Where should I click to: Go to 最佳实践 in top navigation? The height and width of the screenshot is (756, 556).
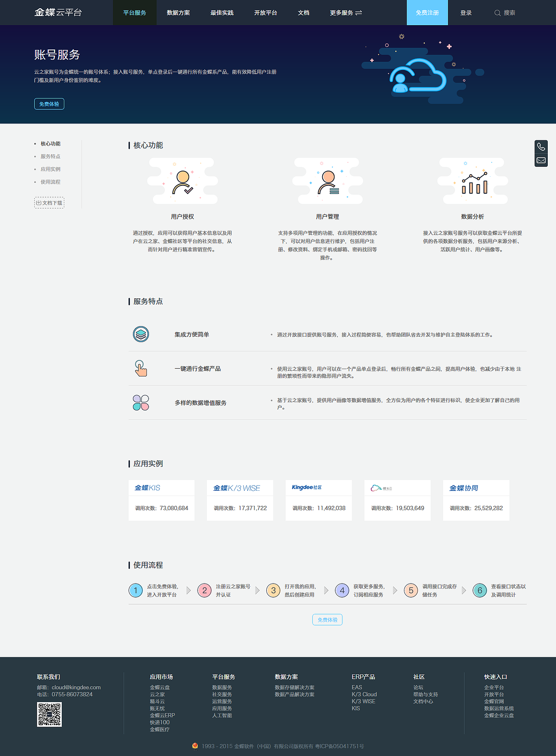click(x=222, y=13)
